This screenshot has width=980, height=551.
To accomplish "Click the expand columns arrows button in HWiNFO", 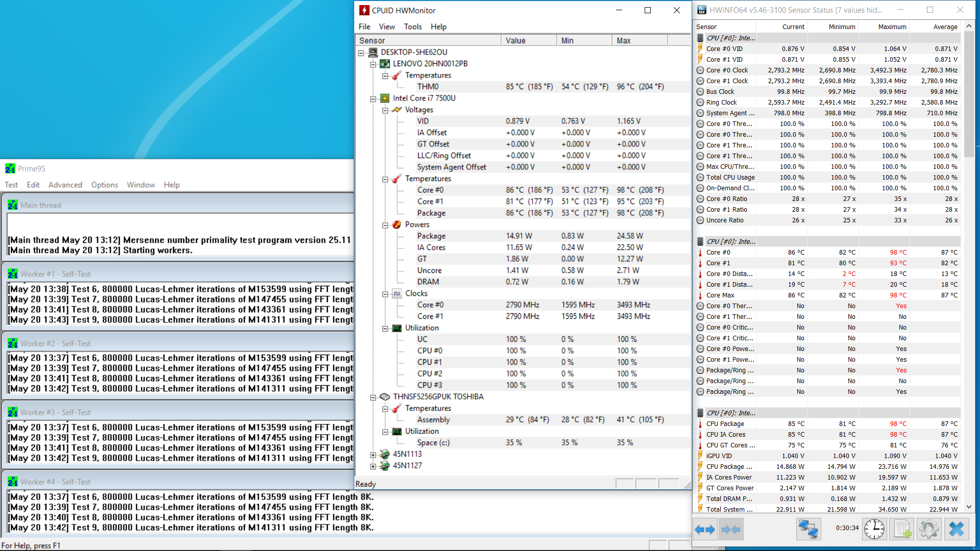I will point(705,530).
